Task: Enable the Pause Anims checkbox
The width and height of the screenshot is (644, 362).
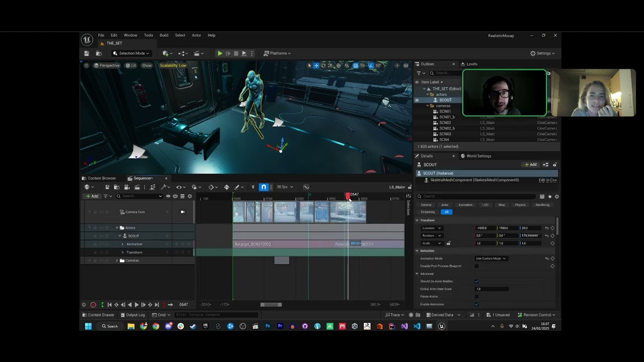Action: click(476, 297)
